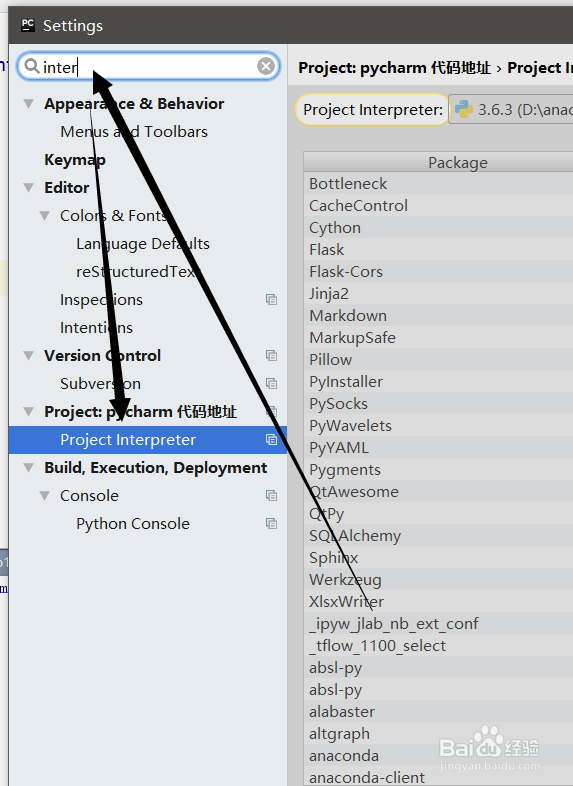Open the Project Interpreter dropdown
Image resolution: width=573 pixels, height=786 pixels.
(510, 109)
